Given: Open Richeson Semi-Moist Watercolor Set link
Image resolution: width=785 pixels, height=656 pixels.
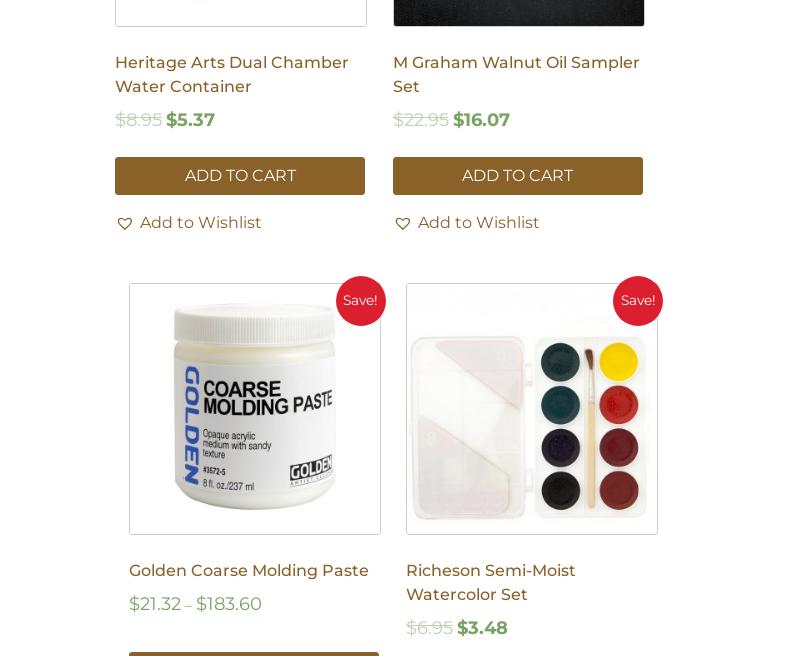Looking at the screenshot, I should click(x=491, y=582).
